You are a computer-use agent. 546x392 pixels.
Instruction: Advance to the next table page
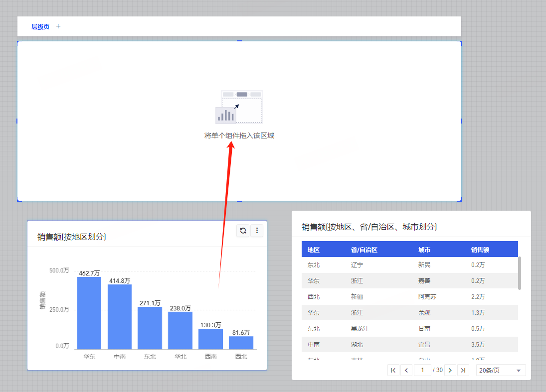click(450, 370)
